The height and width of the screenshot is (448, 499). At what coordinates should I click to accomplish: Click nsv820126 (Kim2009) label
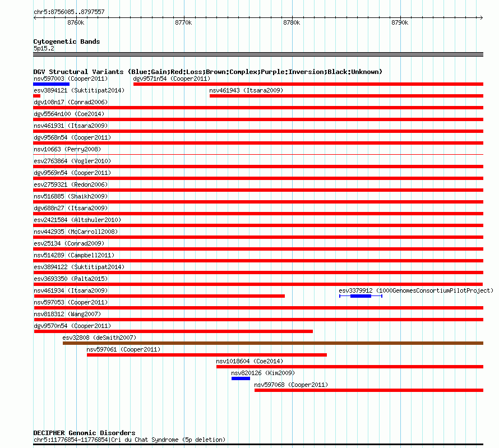(263, 373)
